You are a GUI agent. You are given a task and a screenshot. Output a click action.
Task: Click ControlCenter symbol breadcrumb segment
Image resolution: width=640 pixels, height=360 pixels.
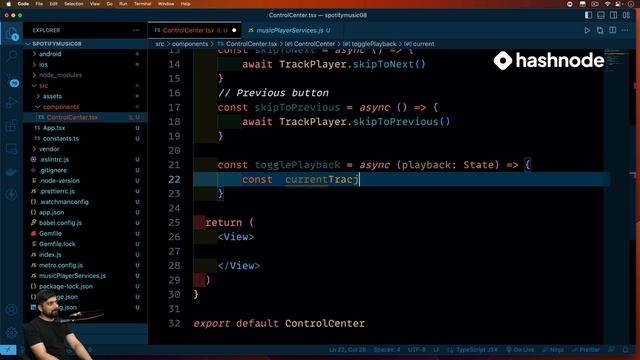coord(314,44)
